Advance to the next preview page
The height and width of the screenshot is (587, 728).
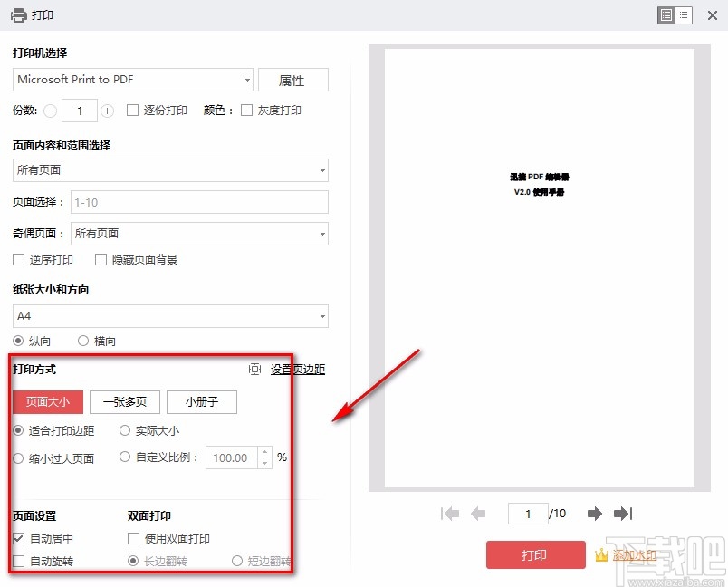(x=594, y=514)
